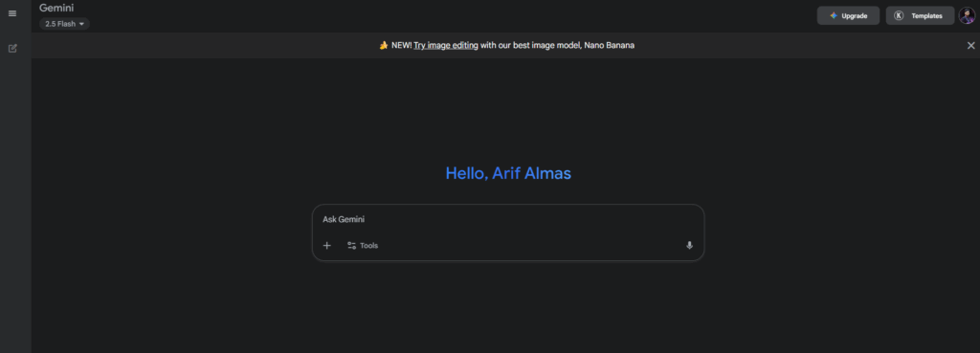Open the Templates button
The width and height of the screenshot is (980, 353).
(920, 15)
